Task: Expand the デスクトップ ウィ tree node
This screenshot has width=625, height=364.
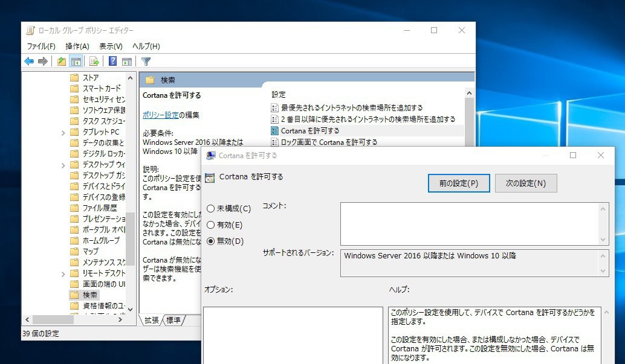Action: (x=63, y=165)
